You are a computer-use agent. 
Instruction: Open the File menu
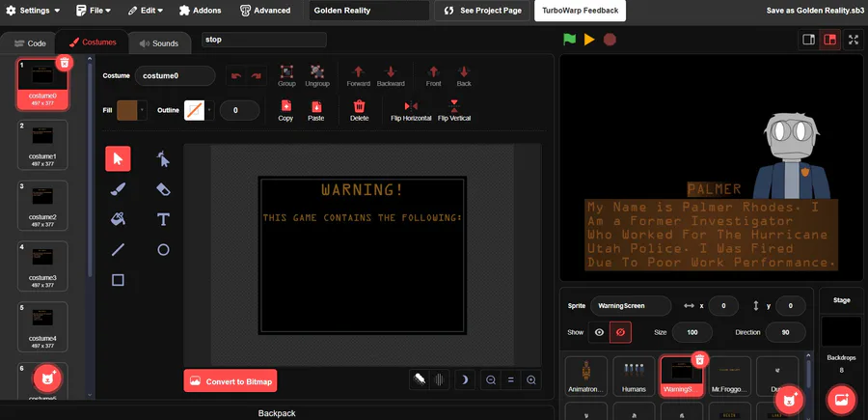pyautogui.click(x=93, y=10)
